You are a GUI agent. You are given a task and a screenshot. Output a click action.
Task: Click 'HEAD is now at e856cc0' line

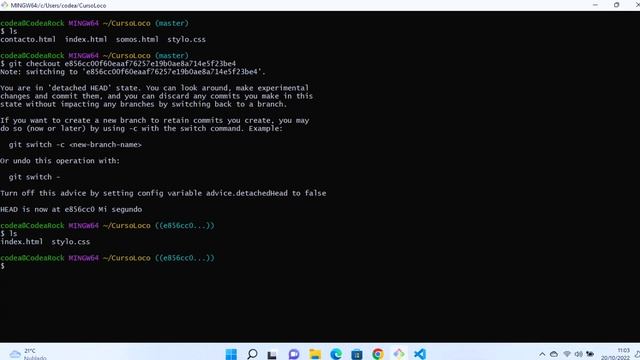[71, 209]
